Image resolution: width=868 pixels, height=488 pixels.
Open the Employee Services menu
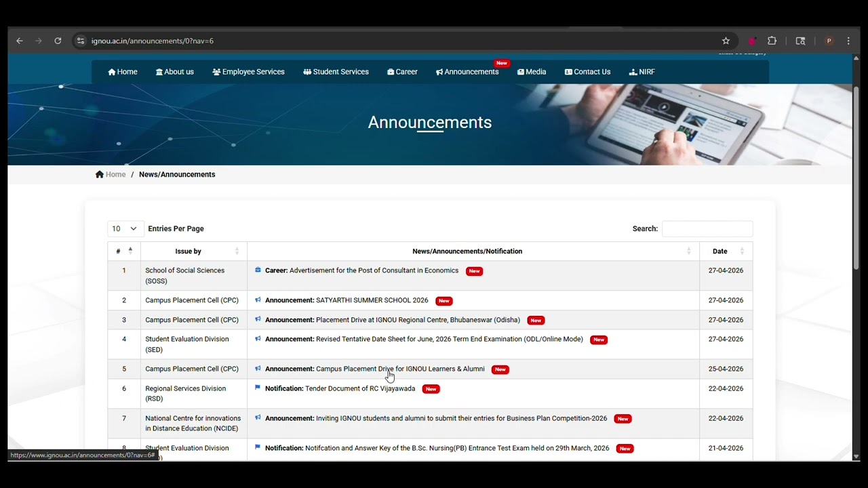[248, 72]
